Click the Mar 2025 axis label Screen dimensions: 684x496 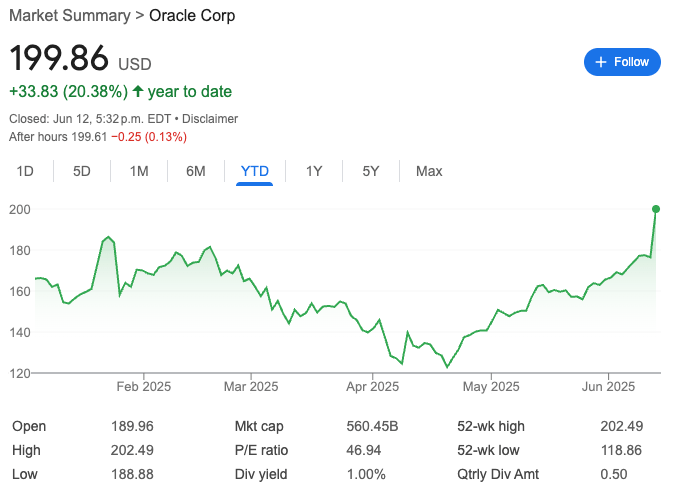[x=251, y=387]
